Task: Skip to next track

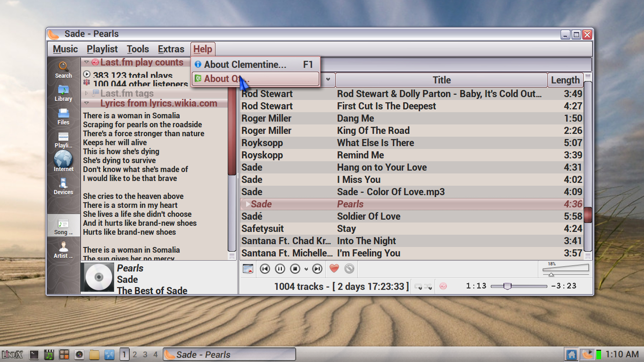Action: pos(317,269)
